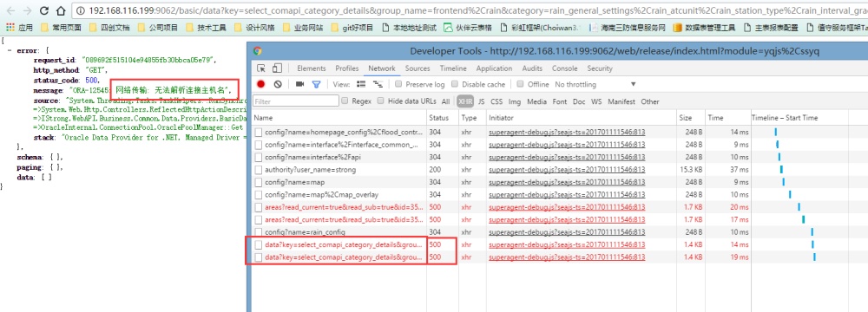Switch to the Timeline tab
868x312 pixels.
click(453, 68)
